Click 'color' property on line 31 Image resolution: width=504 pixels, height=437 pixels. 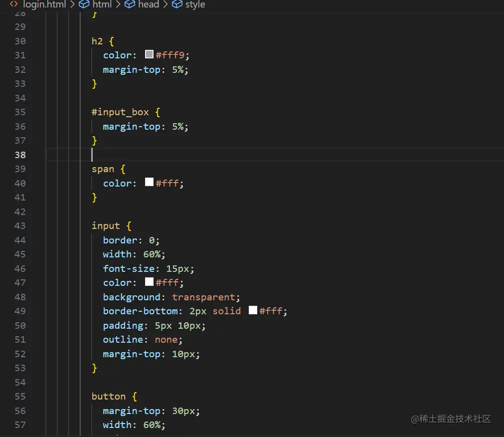(x=117, y=55)
